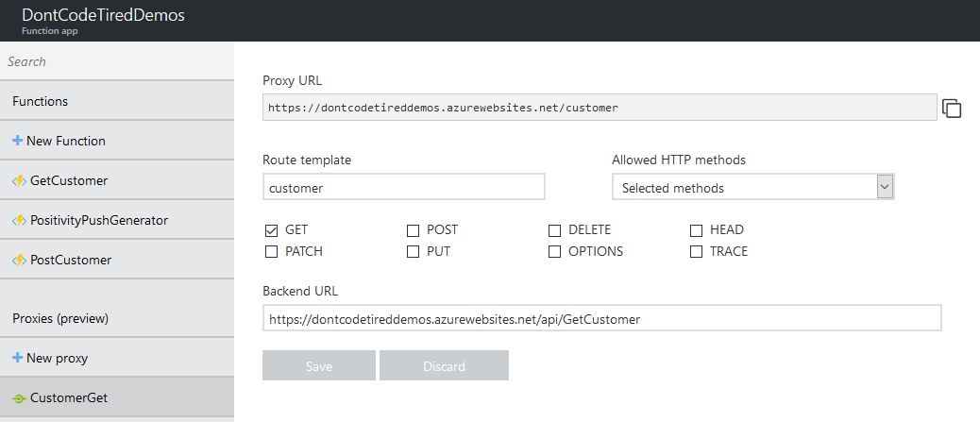Image resolution: width=980 pixels, height=422 pixels.
Task: Click the green proxy icon beside CustomerGet
Action: [20, 398]
